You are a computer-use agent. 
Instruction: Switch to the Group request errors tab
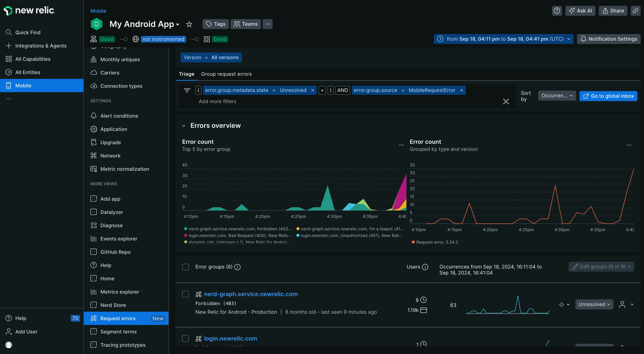tap(226, 74)
